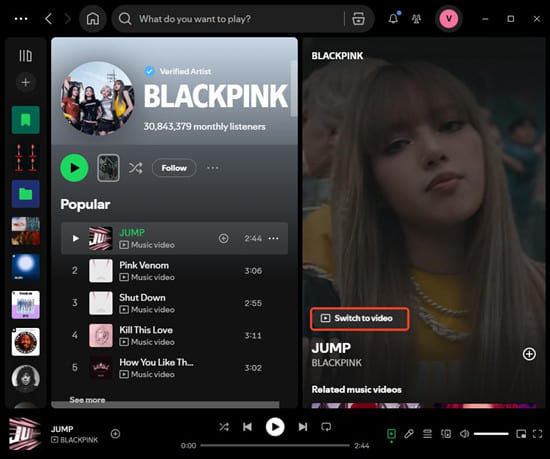
Task: Expand Your Library sidebar
Action: (26, 56)
